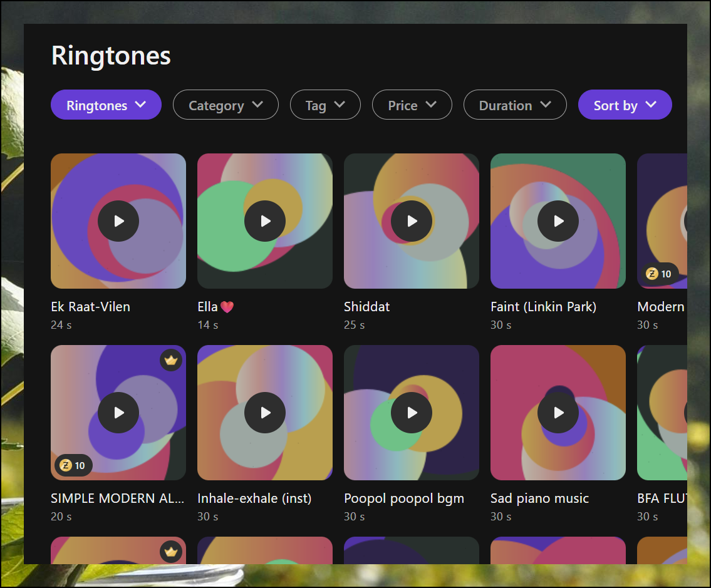Open the Sort by dropdown
The height and width of the screenshot is (588, 711).
(x=625, y=105)
